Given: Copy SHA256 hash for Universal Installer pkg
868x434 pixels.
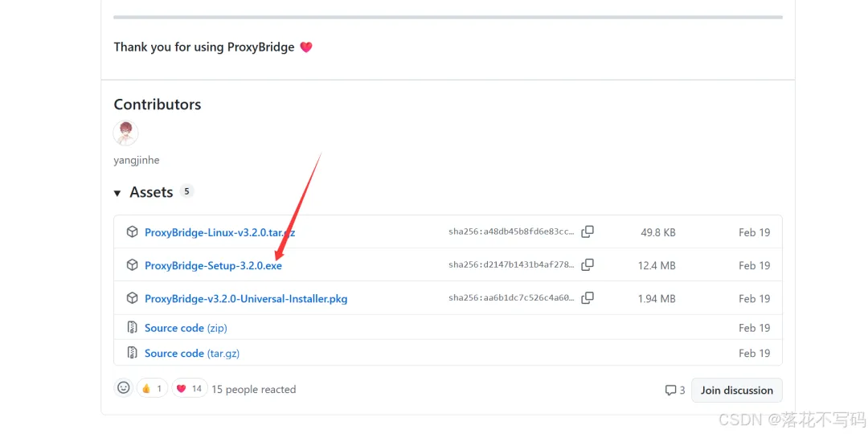Looking at the screenshot, I should point(588,298).
